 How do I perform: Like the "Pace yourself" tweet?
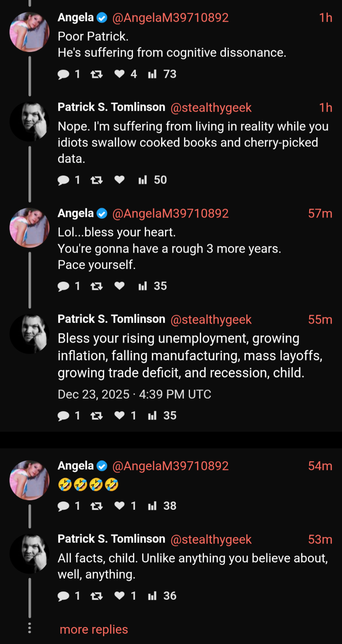click(120, 286)
